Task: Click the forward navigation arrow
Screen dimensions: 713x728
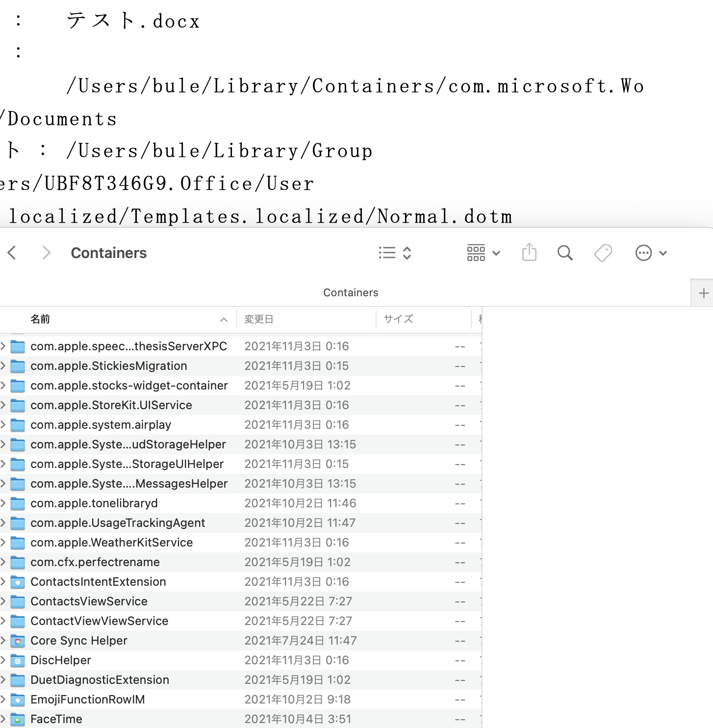Action: click(x=46, y=253)
